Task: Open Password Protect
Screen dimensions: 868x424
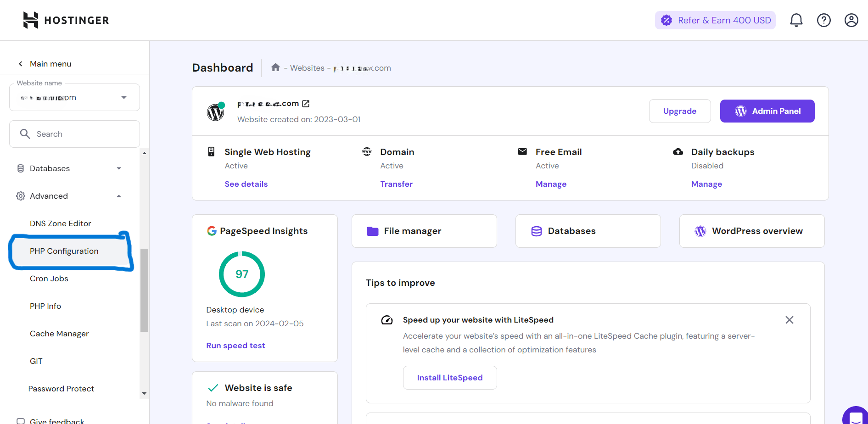Action: pos(61,389)
